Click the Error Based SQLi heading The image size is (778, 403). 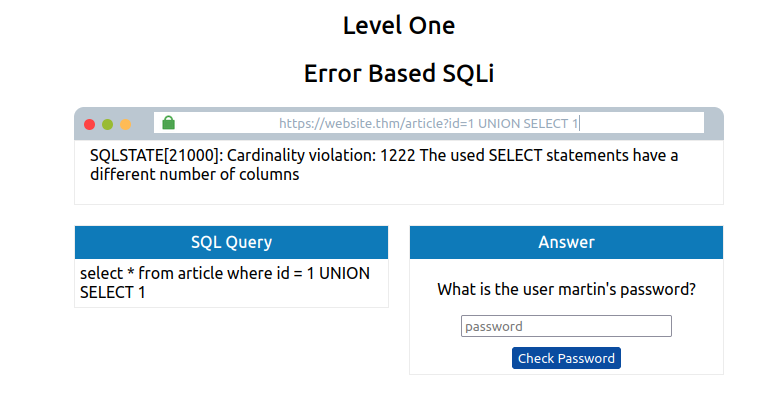click(399, 73)
